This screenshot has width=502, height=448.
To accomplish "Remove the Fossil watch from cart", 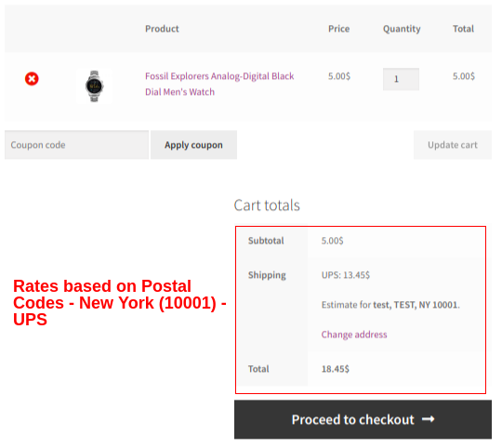I will pos(32,79).
